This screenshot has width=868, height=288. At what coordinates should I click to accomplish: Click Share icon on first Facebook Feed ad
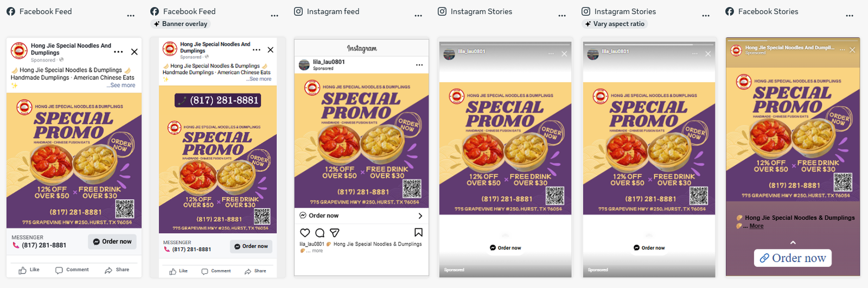click(117, 270)
